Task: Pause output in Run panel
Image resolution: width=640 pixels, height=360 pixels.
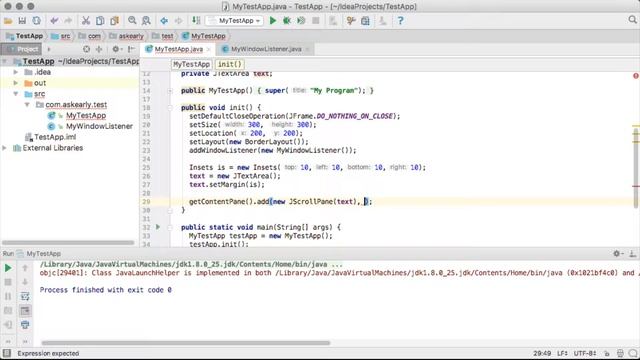Action: (x=8, y=296)
